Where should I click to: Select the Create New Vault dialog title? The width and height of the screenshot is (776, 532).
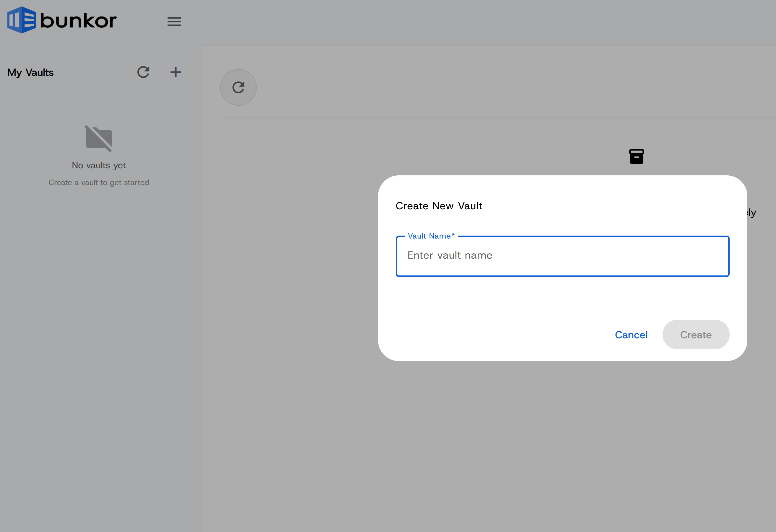pyautogui.click(x=439, y=206)
